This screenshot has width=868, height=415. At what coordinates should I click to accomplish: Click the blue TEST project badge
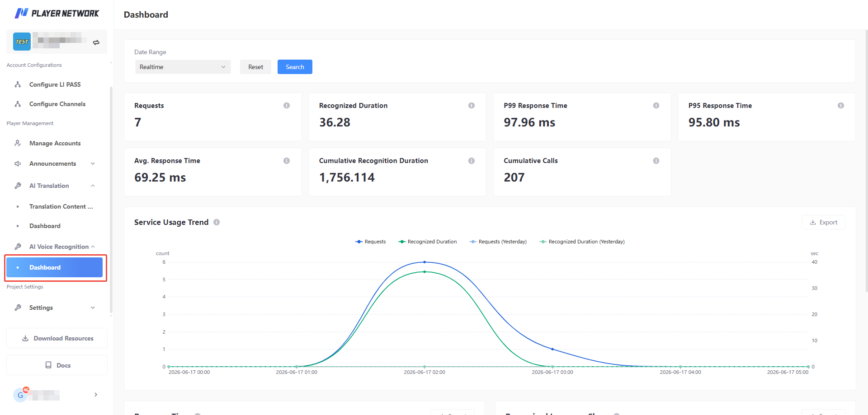tap(22, 42)
